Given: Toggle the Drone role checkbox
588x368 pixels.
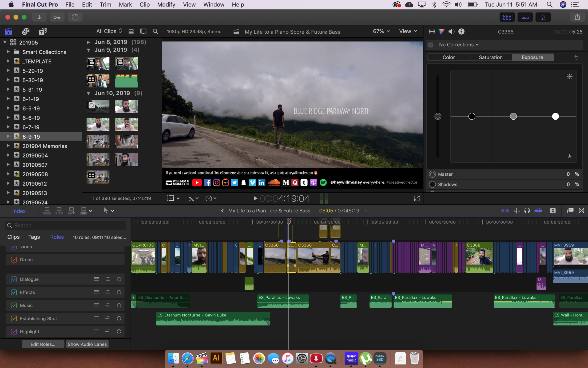Looking at the screenshot, I should point(14,260).
